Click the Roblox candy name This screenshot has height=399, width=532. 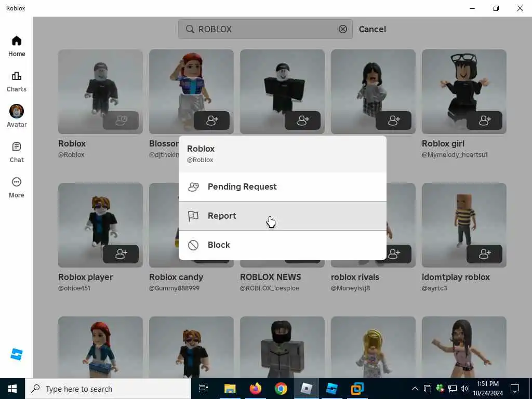click(176, 277)
